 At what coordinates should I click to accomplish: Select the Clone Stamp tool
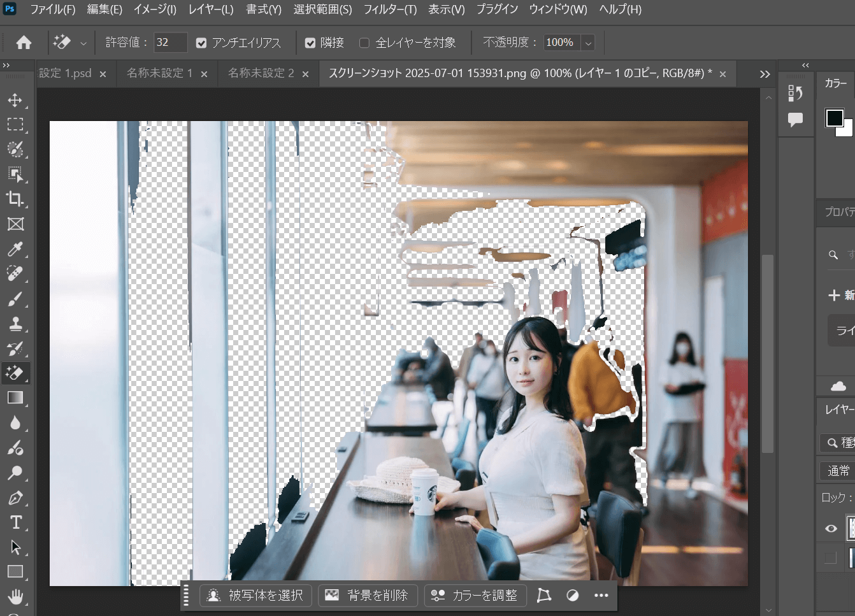click(x=15, y=323)
